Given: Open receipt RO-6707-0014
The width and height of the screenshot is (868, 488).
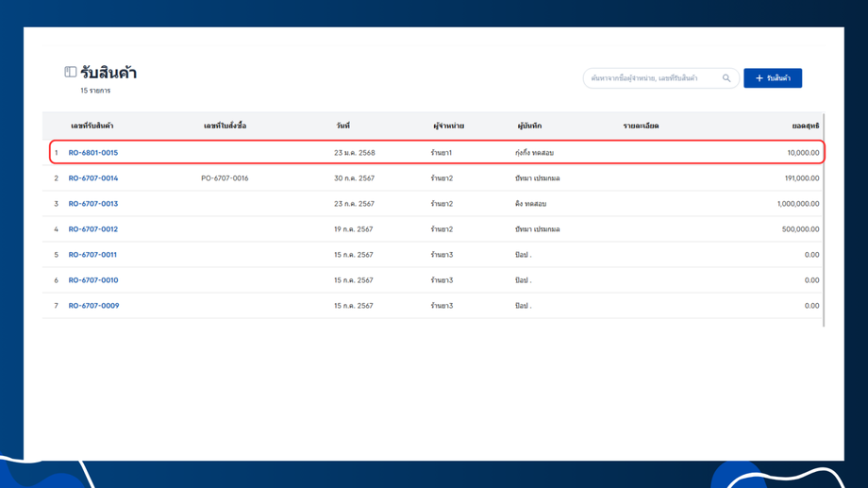Looking at the screenshot, I should pyautogui.click(x=93, y=178).
